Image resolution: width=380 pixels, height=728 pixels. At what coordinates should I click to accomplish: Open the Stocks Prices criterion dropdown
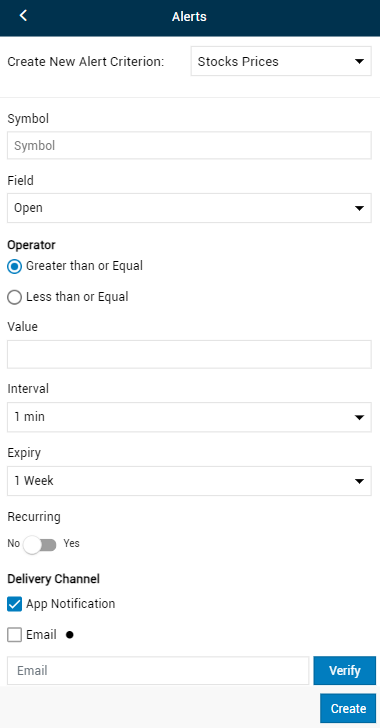click(281, 61)
